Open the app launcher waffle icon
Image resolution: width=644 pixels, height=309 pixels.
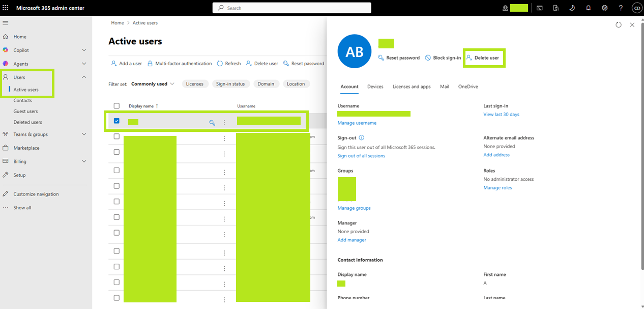click(6, 8)
